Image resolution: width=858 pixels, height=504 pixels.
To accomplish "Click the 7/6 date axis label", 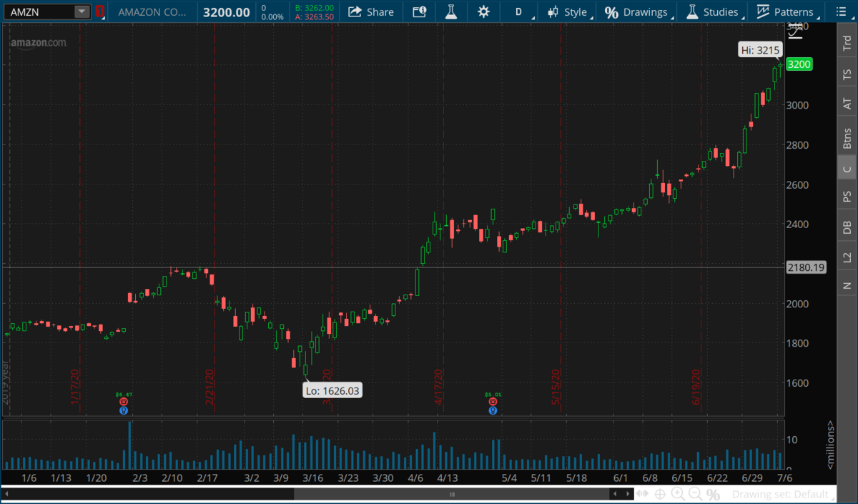I will pyautogui.click(x=784, y=478).
